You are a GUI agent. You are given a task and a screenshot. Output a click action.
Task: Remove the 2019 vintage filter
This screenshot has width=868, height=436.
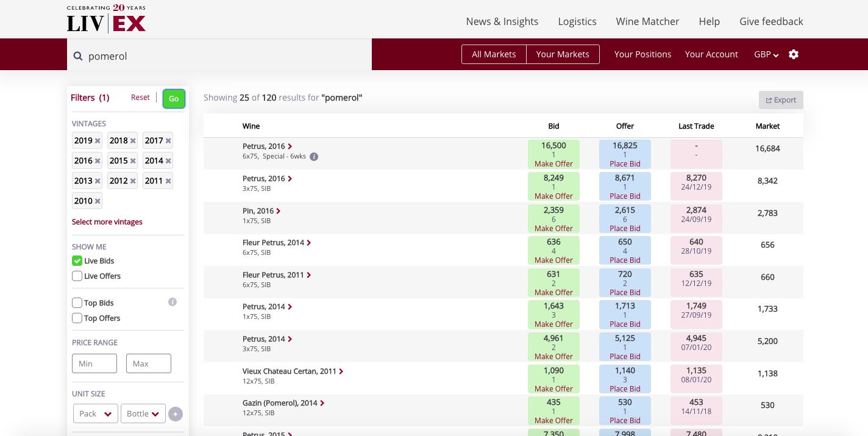coord(98,141)
